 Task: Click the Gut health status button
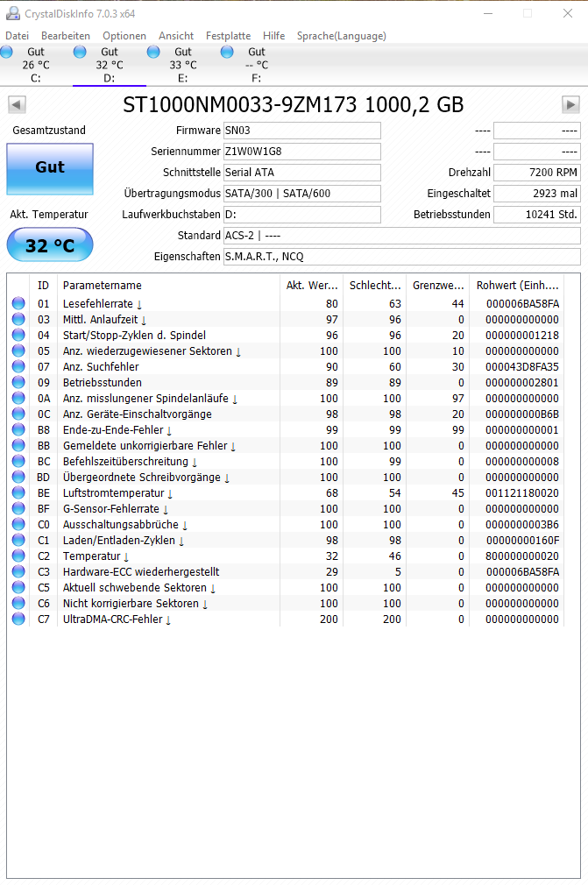tap(50, 169)
